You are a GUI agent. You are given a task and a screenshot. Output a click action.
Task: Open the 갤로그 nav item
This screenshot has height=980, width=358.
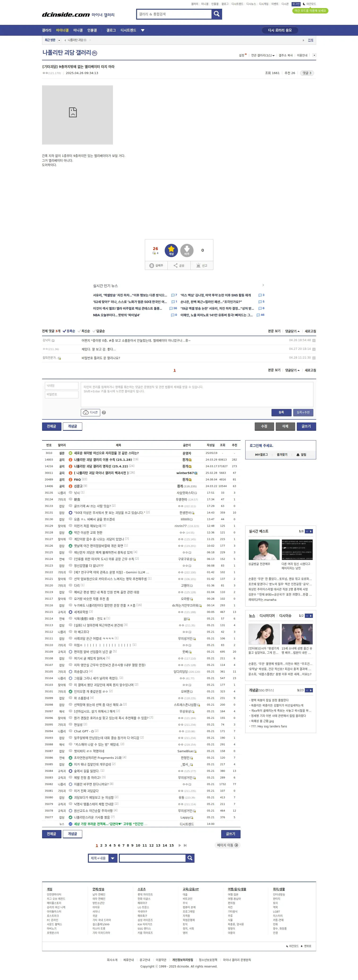click(x=111, y=31)
